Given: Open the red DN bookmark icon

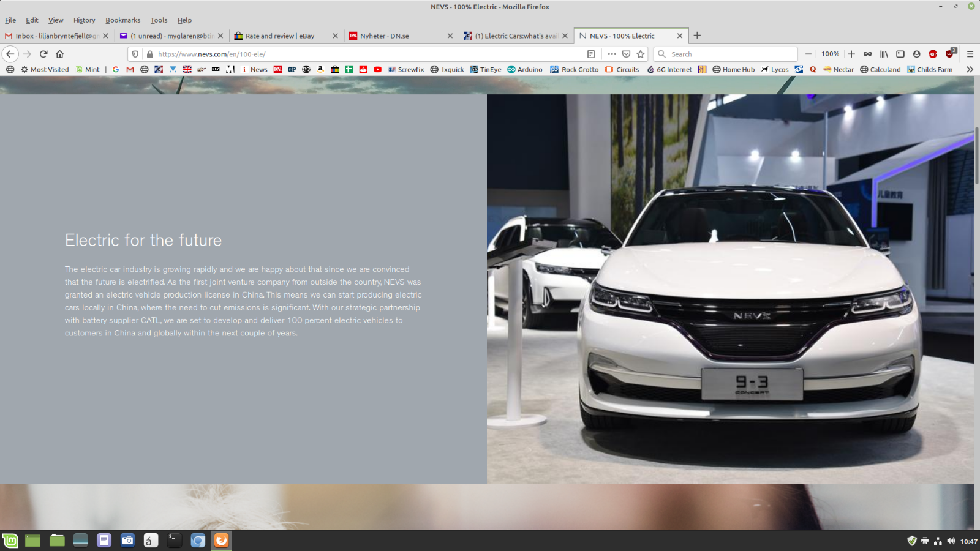Looking at the screenshot, I should (x=277, y=69).
